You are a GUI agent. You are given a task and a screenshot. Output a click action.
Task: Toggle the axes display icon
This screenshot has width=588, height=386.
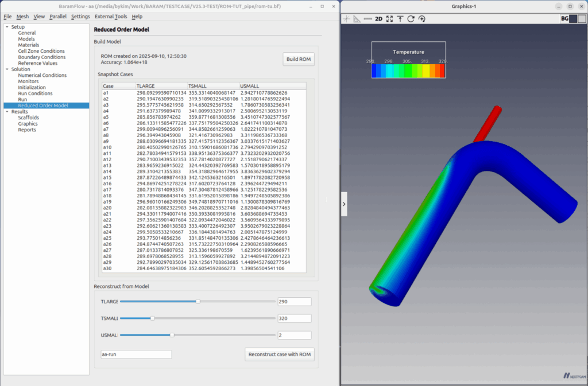coord(346,19)
